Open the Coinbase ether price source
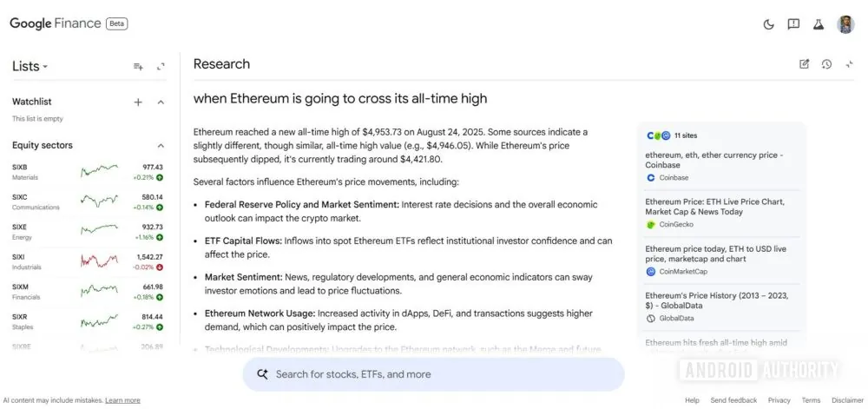 (x=713, y=160)
